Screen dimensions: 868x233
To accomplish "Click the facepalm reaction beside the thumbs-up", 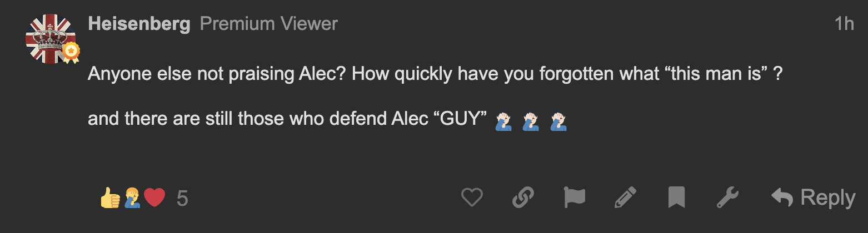I will click(132, 197).
